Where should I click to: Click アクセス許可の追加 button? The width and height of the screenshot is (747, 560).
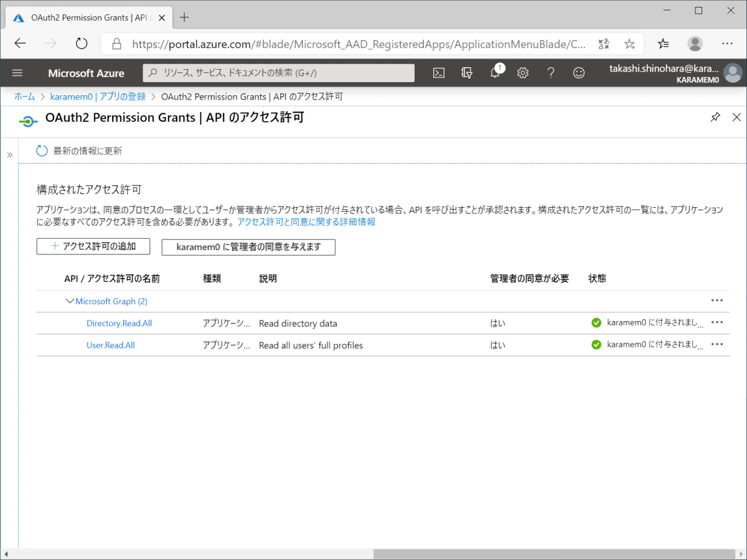pyautogui.click(x=93, y=246)
